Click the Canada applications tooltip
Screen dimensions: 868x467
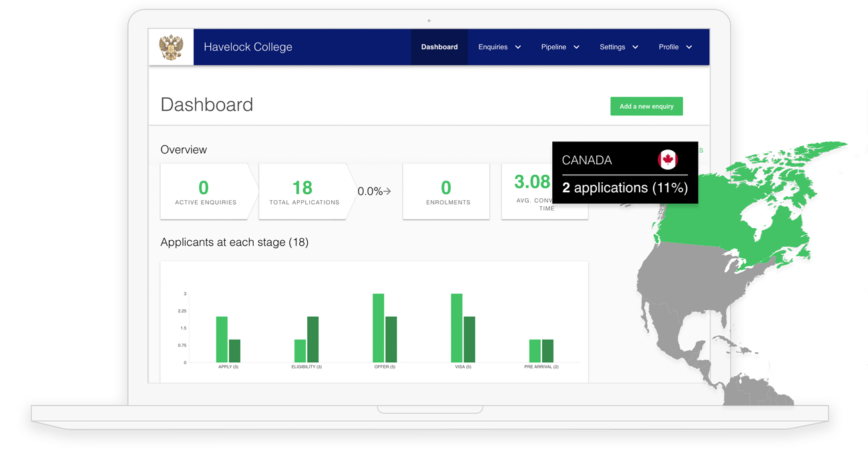pyautogui.click(x=625, y=172)
